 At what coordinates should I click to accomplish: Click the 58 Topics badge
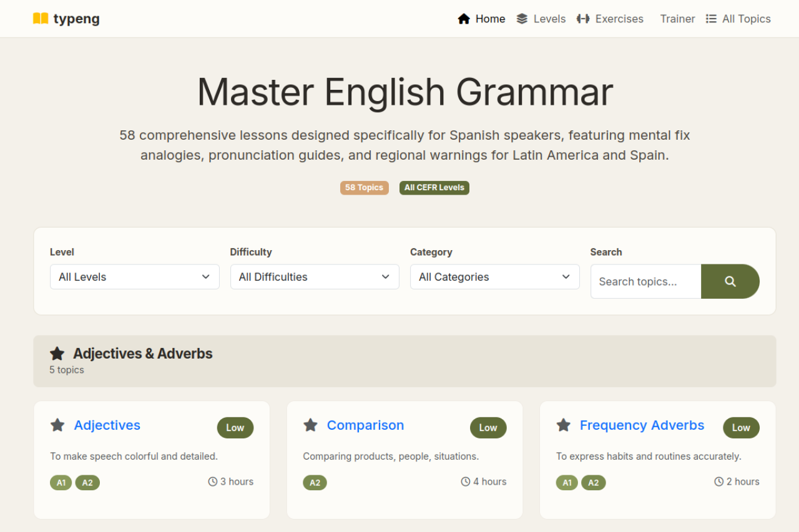coord(365,188)
